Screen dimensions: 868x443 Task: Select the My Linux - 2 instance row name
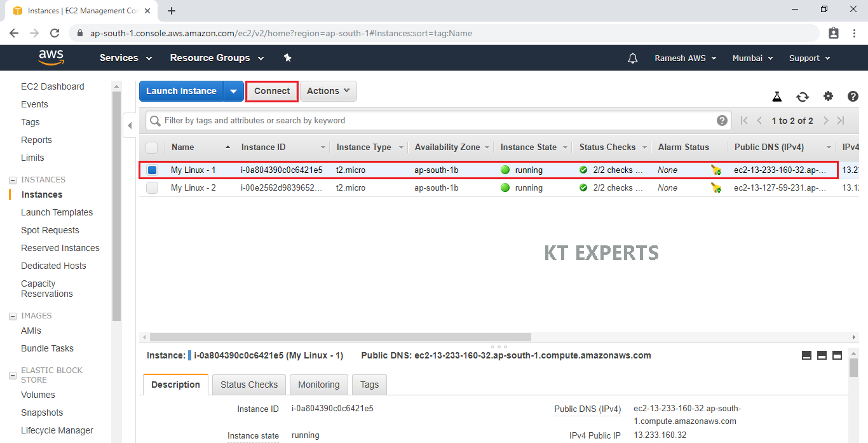coord(193,187)
